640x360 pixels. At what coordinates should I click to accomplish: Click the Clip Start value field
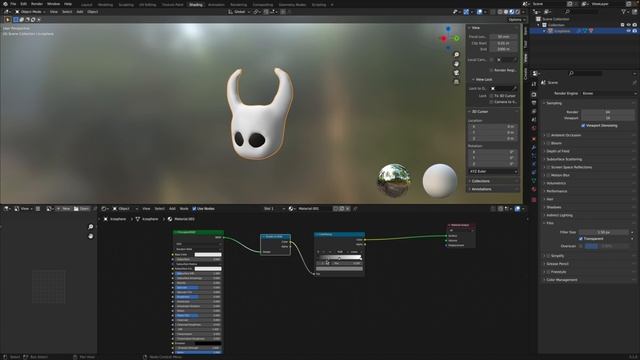point(503,43)
